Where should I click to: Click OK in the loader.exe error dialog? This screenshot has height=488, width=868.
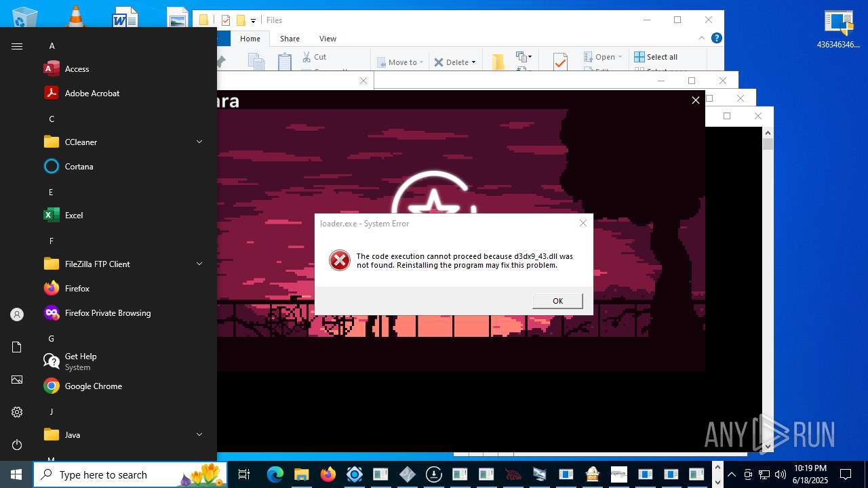click(557, 301)
